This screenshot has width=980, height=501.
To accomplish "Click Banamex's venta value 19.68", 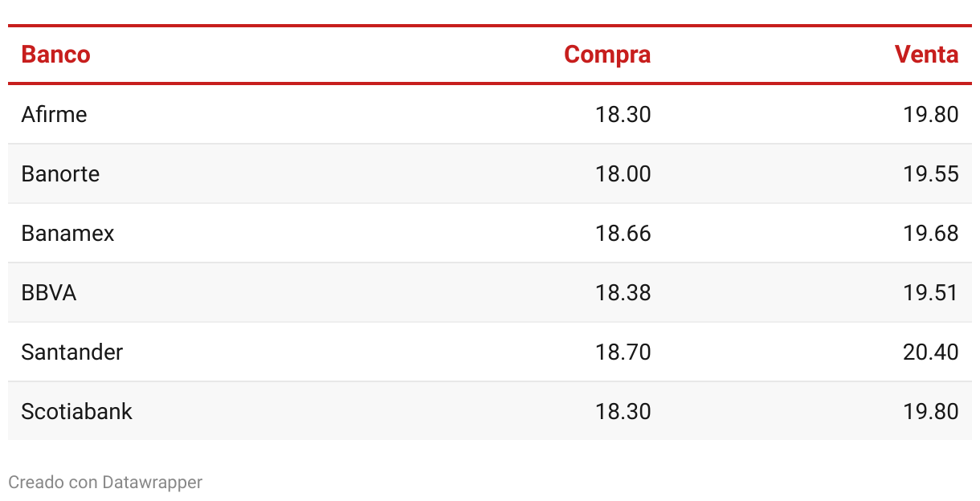I will pos(931,233).
